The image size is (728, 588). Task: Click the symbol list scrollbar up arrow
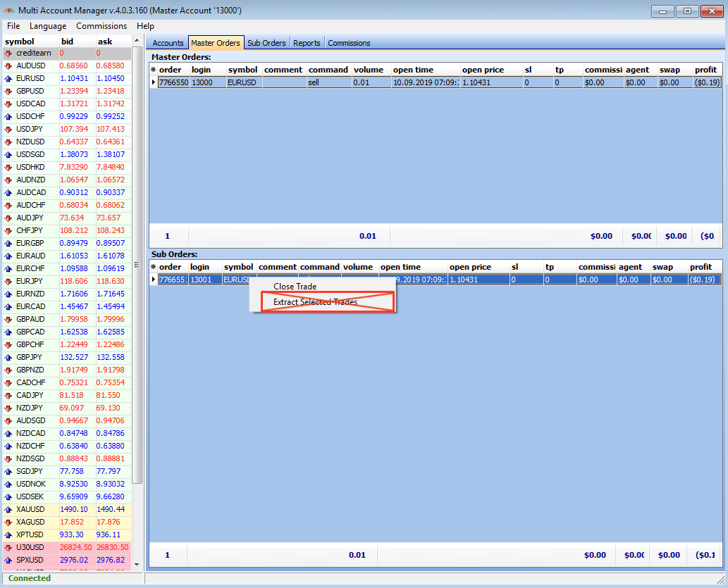(x=137, y=41)
